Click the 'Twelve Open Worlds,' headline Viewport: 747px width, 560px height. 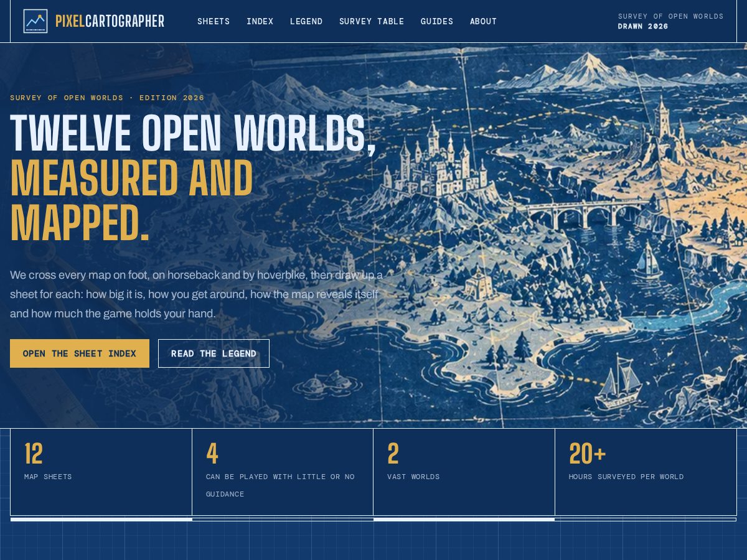click(194, 134)
